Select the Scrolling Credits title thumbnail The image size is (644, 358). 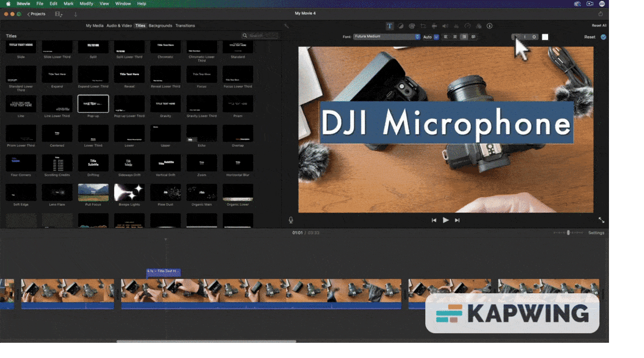pyautogui.click(x=57, y=163)
